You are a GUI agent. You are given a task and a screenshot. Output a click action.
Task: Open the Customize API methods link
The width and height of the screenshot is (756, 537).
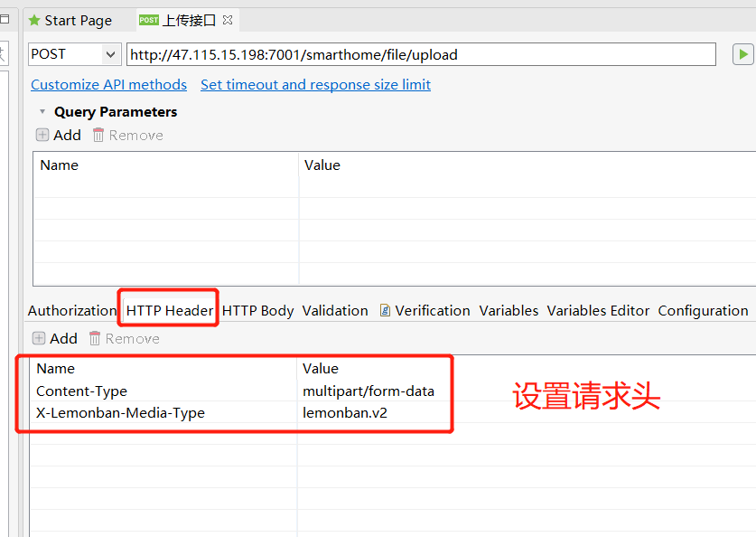pos(107,84)
